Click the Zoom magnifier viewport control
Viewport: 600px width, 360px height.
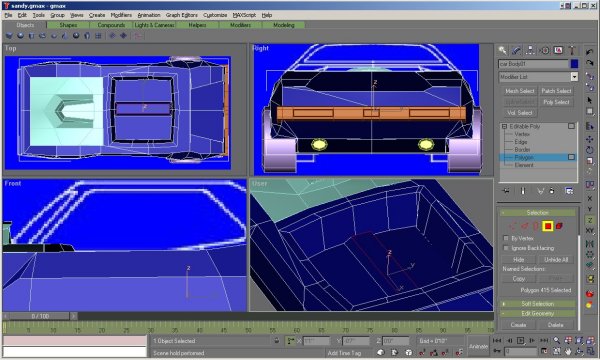[x=557, y=340]
